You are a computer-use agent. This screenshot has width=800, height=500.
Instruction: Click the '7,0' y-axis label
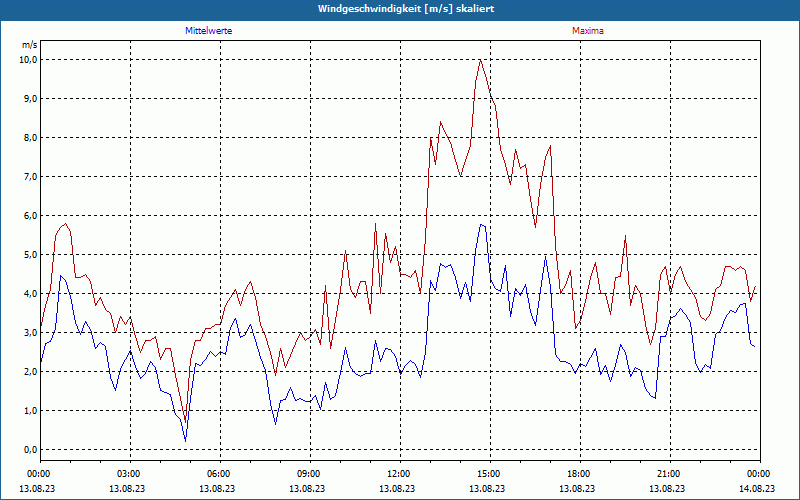coord(31,177)
